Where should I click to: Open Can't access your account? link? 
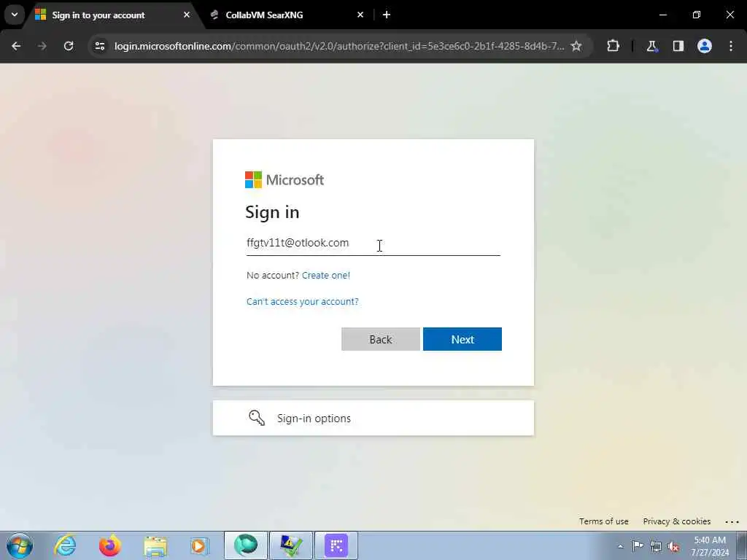(303, 301)
